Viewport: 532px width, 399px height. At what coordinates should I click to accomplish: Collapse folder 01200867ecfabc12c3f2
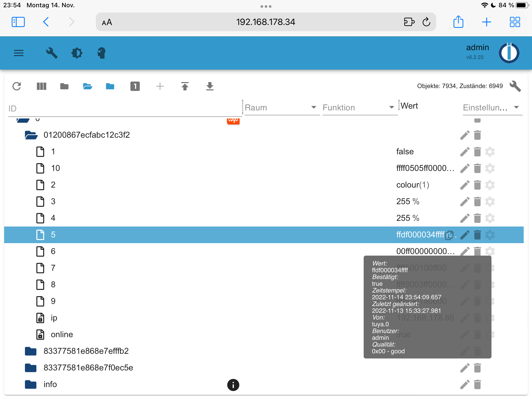click(x=31, y=135)
